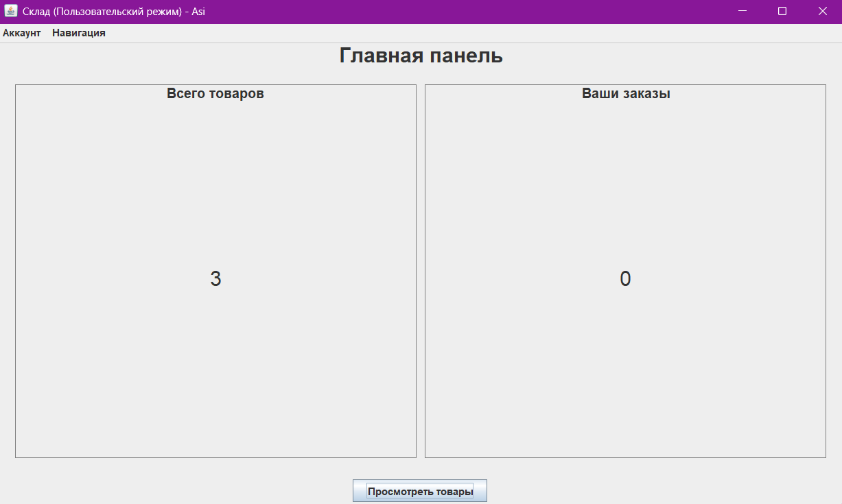Click the Java app icon in title bar
842x504 pixels.
click(x=11, y=11)
